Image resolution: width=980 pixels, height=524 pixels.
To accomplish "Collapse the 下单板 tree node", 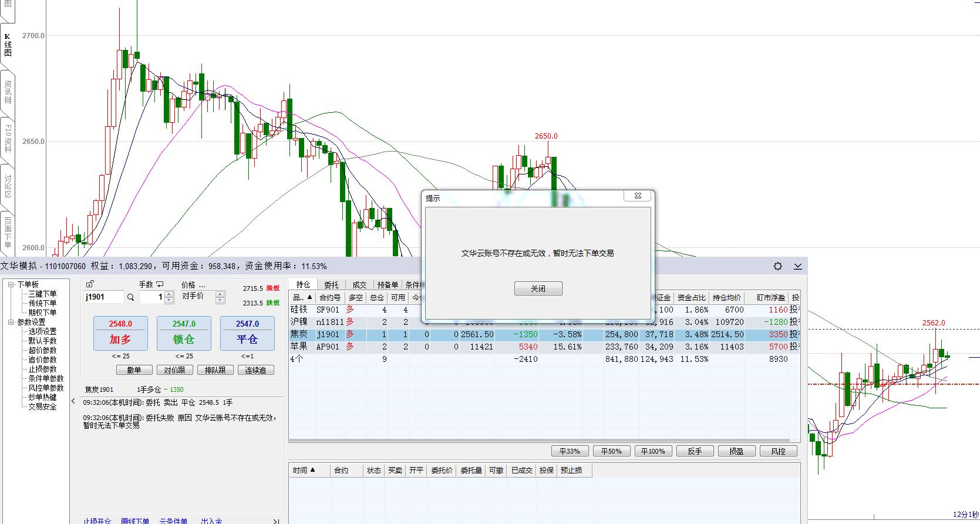I will pos(11,284).
